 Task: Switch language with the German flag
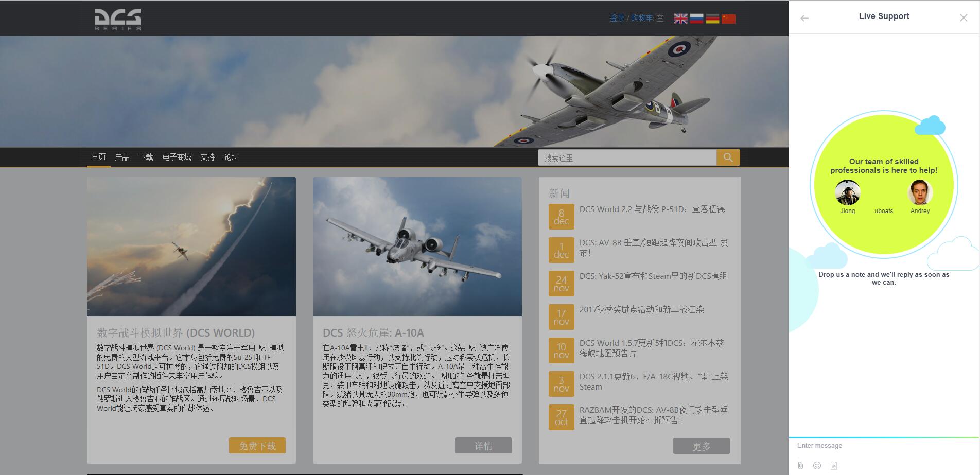(712, 19)
